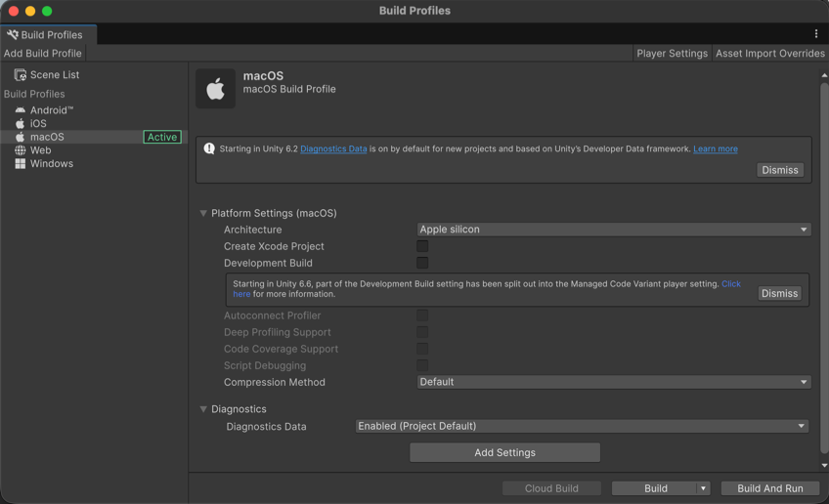Dismiss the Diagnostics Data notice

click(x=780, y=170)
